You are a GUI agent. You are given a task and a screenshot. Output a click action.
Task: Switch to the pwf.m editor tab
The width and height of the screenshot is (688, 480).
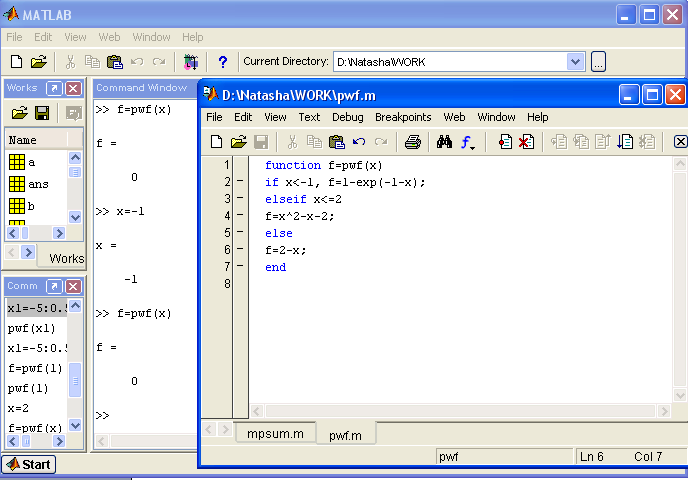[345, 435]
